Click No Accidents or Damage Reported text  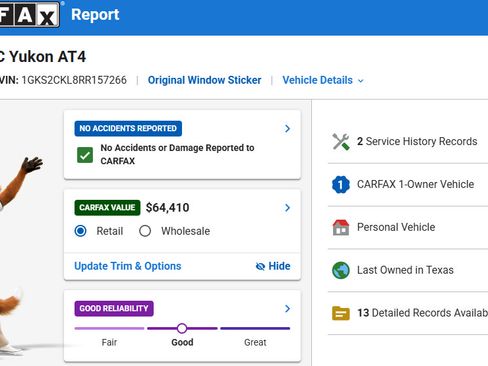tap(177, 154)
